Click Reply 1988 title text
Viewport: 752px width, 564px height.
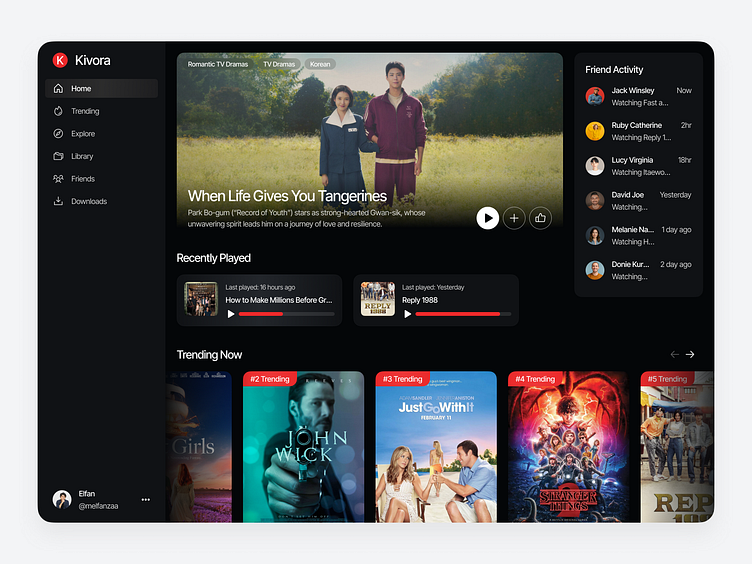[420, 300]
